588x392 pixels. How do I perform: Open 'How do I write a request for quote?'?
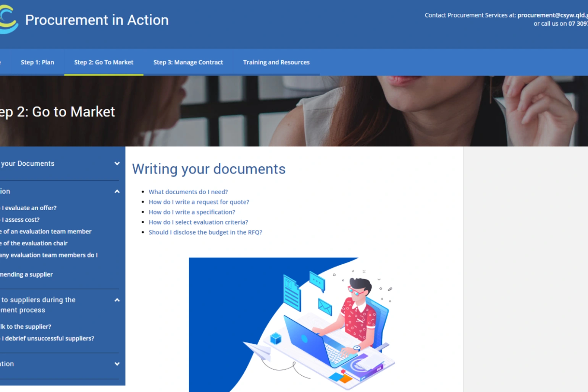pos(199,202)
